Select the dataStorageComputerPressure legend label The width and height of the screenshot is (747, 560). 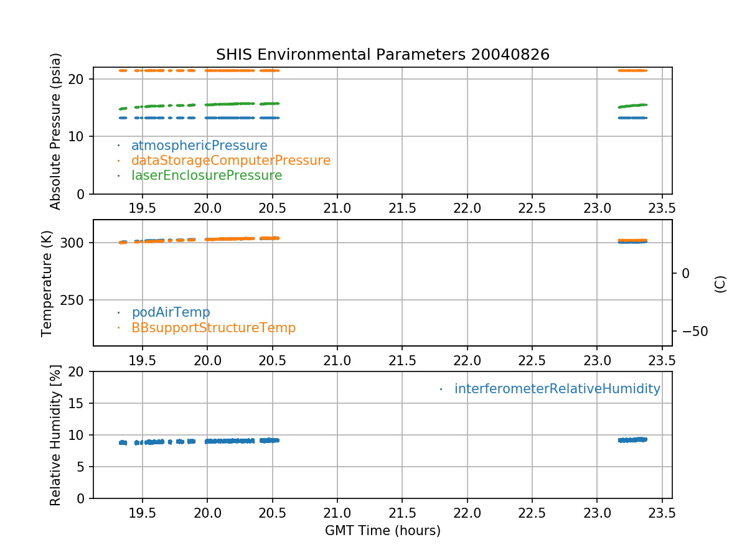230,161
